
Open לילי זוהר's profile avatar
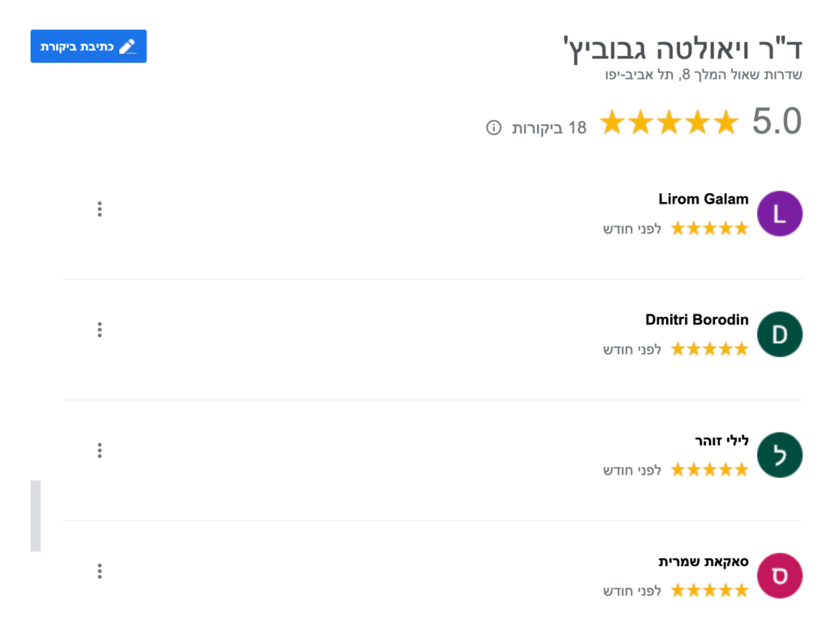pos(779,455)
